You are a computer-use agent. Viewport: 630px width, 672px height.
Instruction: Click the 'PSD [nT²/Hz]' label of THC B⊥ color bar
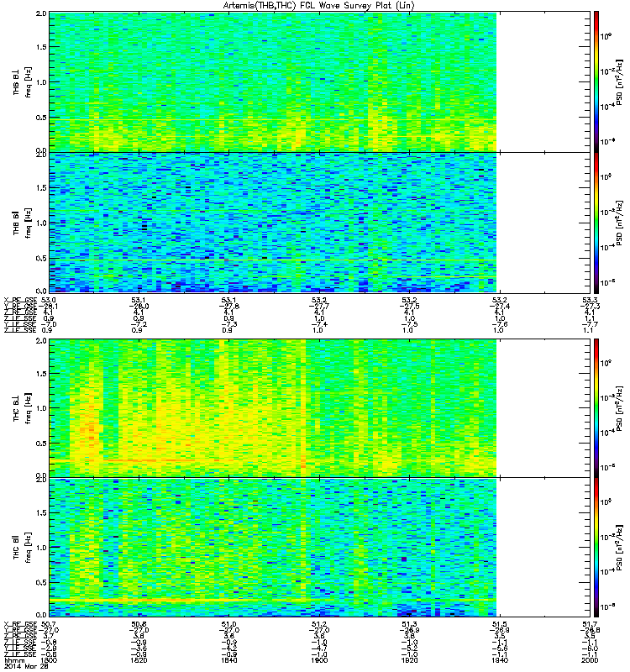[x=619, y=408]
